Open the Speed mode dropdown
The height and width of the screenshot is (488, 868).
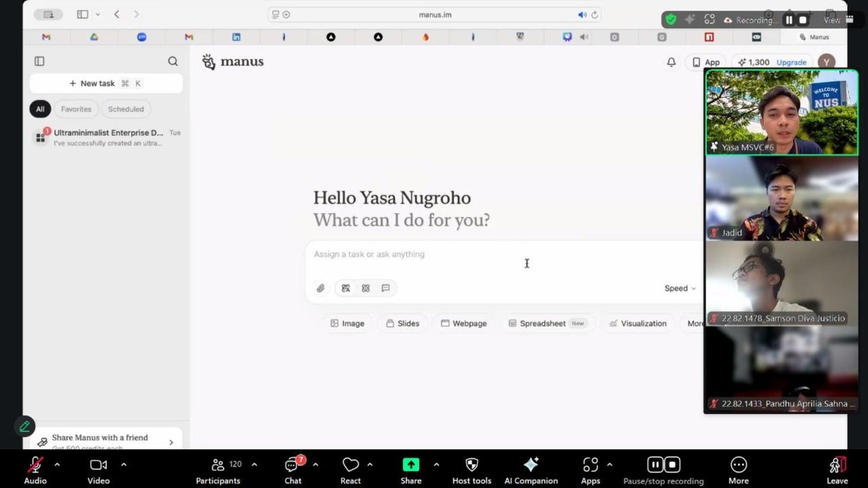click(680, 288)
